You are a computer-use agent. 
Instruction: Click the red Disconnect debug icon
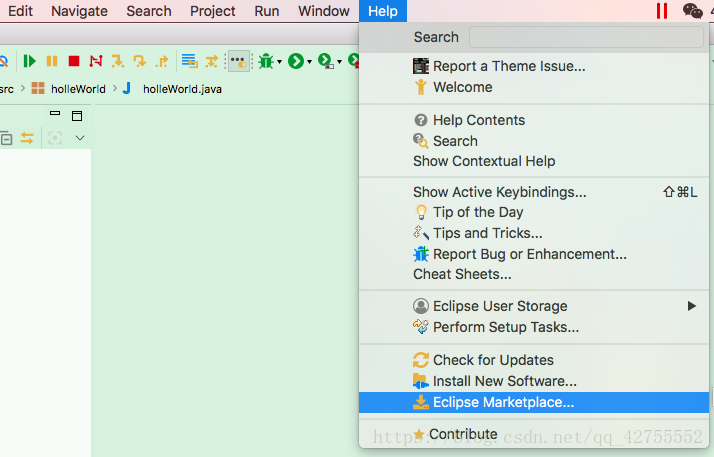coord(96,61)
